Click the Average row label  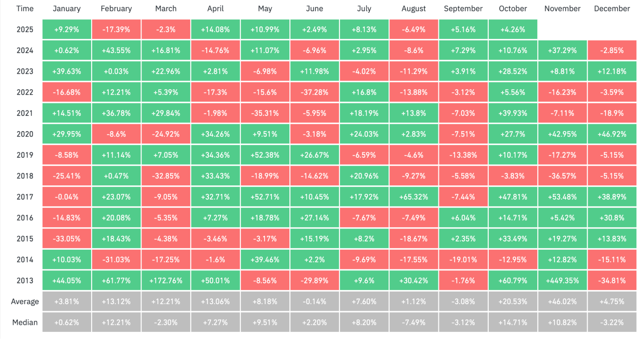25,302
